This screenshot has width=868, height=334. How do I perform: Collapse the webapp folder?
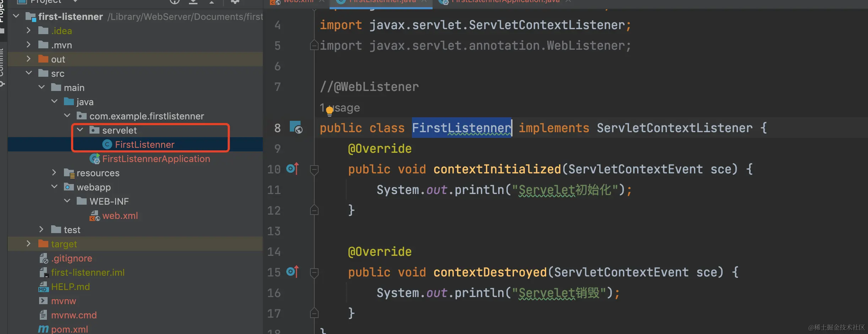coord(54,187)
